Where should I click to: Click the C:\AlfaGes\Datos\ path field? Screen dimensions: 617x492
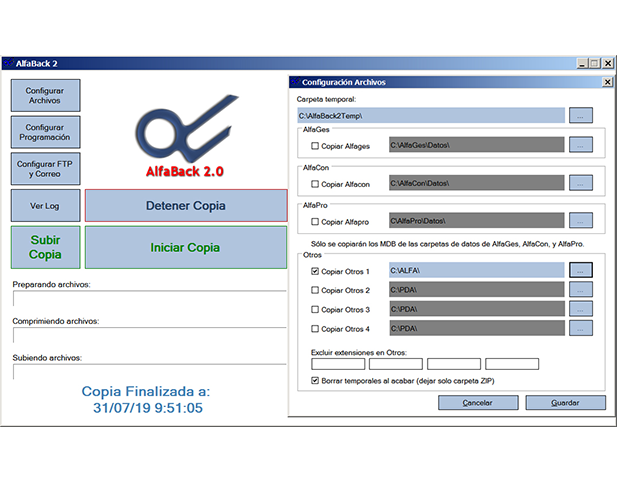click(x=477, y=145)
